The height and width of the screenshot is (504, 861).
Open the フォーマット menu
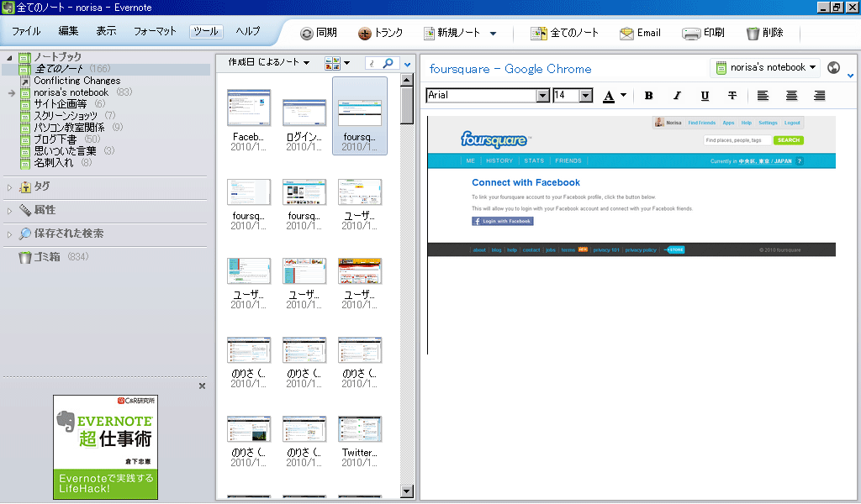tap(155, 31)
